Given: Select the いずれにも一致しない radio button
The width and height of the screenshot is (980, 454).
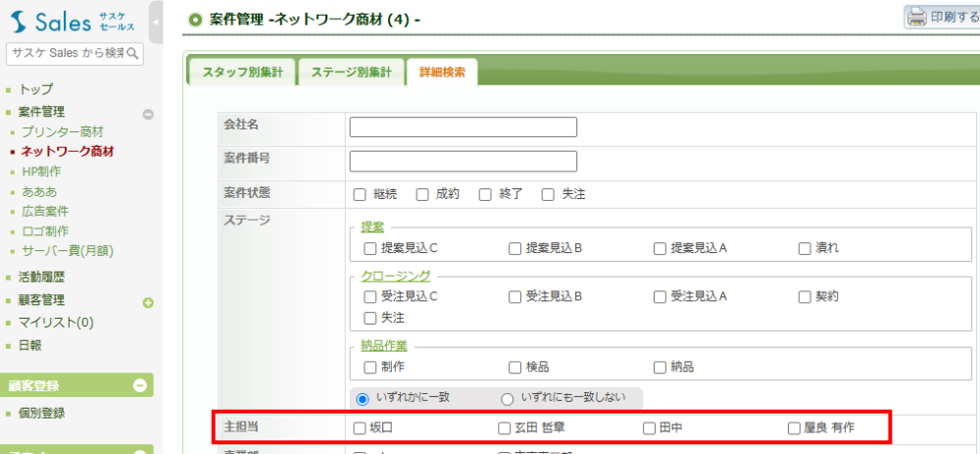Looking at the screenshot, I should point(508,399).
